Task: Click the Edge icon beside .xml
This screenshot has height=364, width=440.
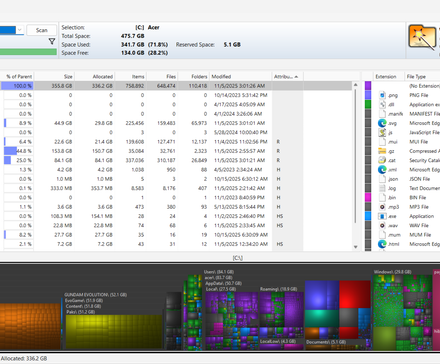Action: (x=382, y=170)
